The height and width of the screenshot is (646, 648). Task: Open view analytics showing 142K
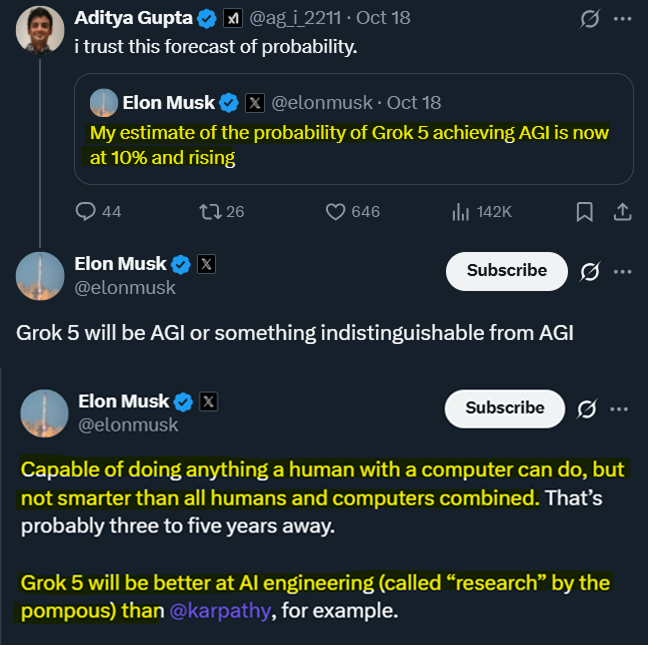pos(462,211)
